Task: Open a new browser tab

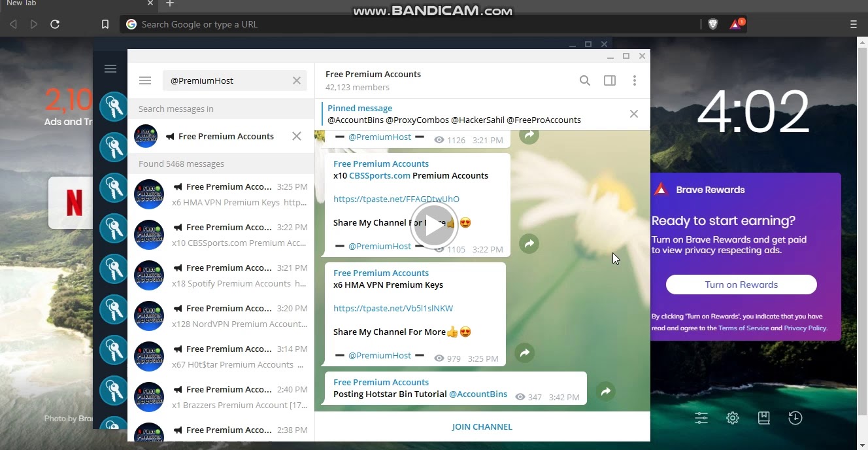Action: pos(170,4)
